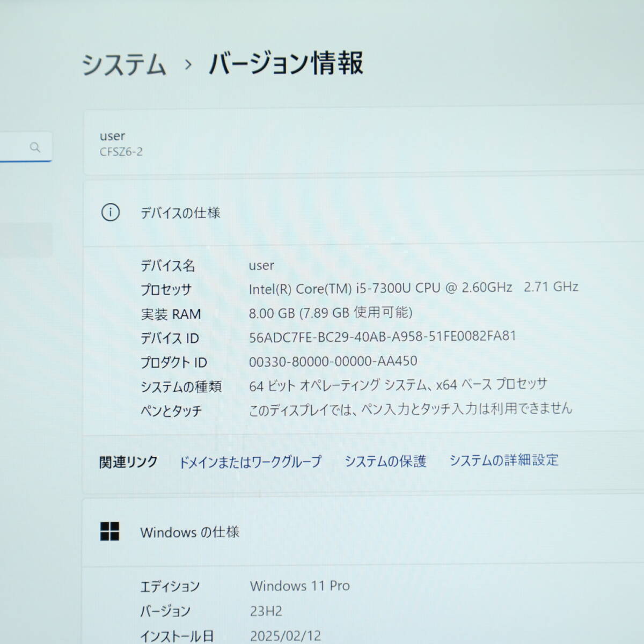Click the breadcrumb chevron after システム

tap(188, 65)
